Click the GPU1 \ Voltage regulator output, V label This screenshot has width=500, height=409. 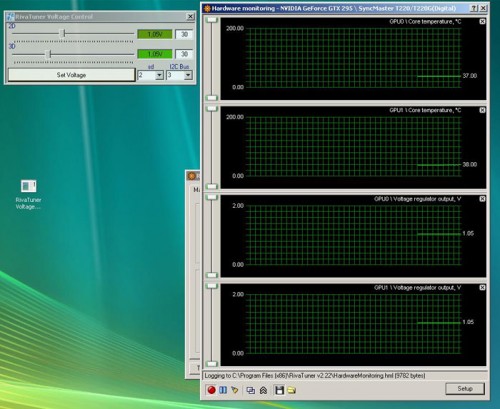[x=417, y=288]
